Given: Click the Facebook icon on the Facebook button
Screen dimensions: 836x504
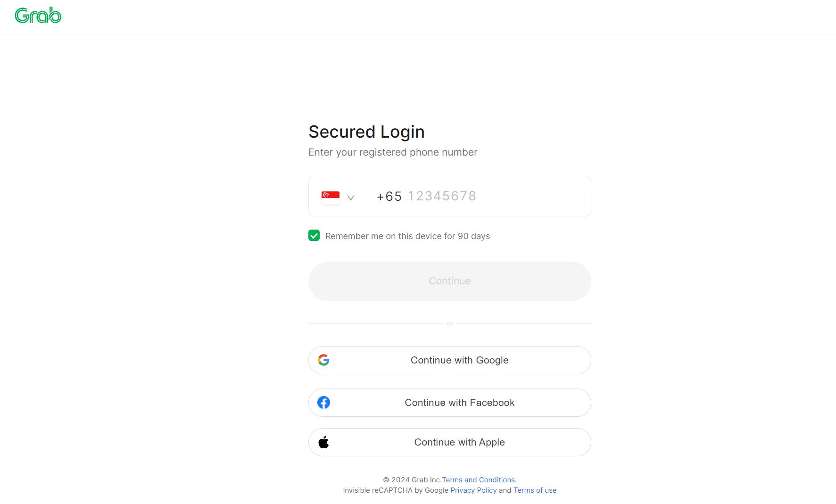Looking at the screenshot, I should [x=324, y=402].
